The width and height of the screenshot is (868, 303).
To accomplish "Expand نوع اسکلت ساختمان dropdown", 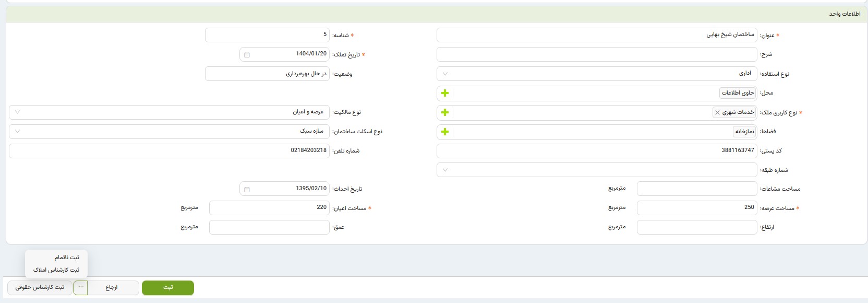I will click(17, 132).
